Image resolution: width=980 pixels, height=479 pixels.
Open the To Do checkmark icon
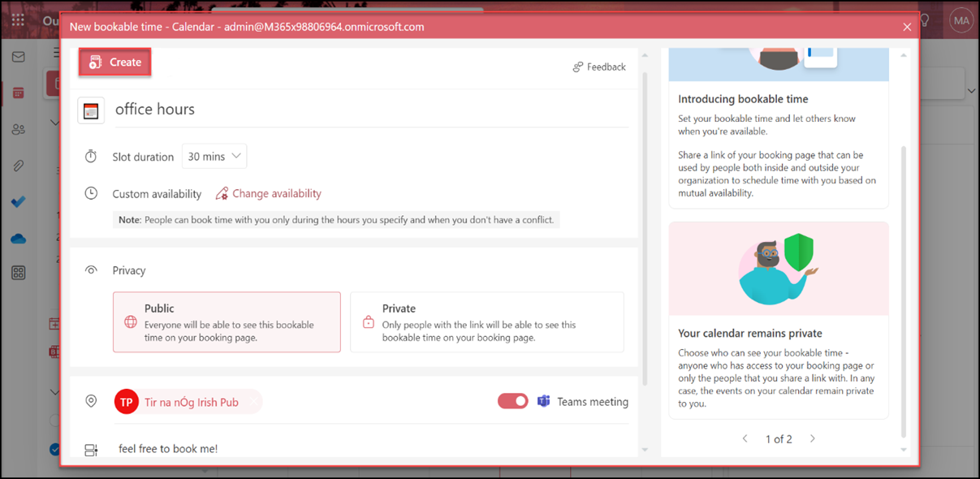(x=18, y=202)
